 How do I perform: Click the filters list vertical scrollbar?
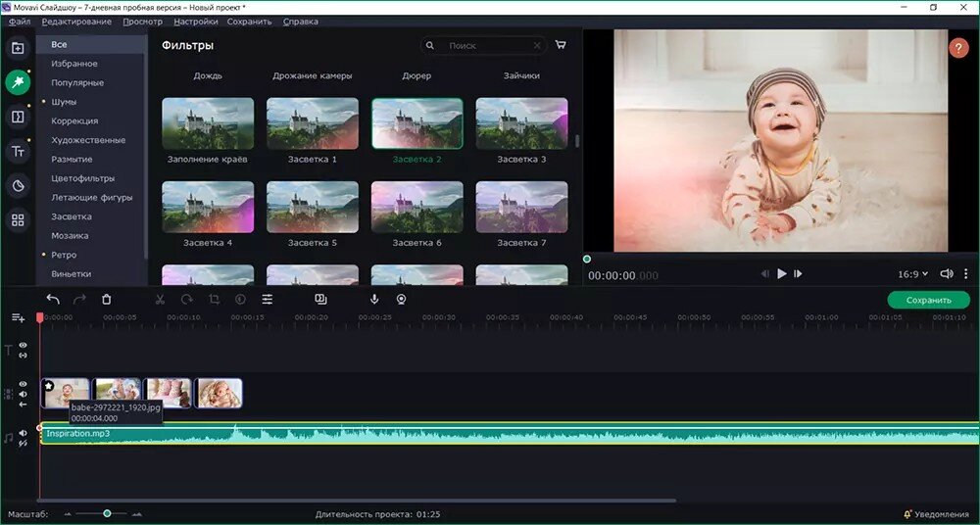click(577, 141)
